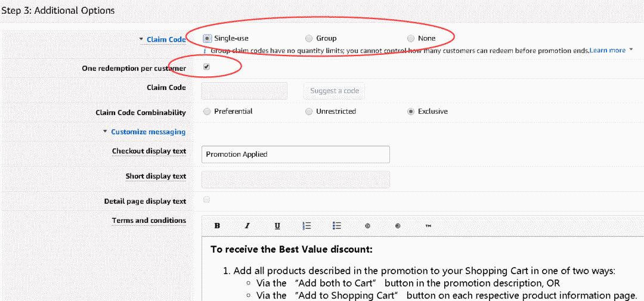Insert a numbered list in terms editor
The width and height of the screenshot is (644, 301).
coord(307,226)
